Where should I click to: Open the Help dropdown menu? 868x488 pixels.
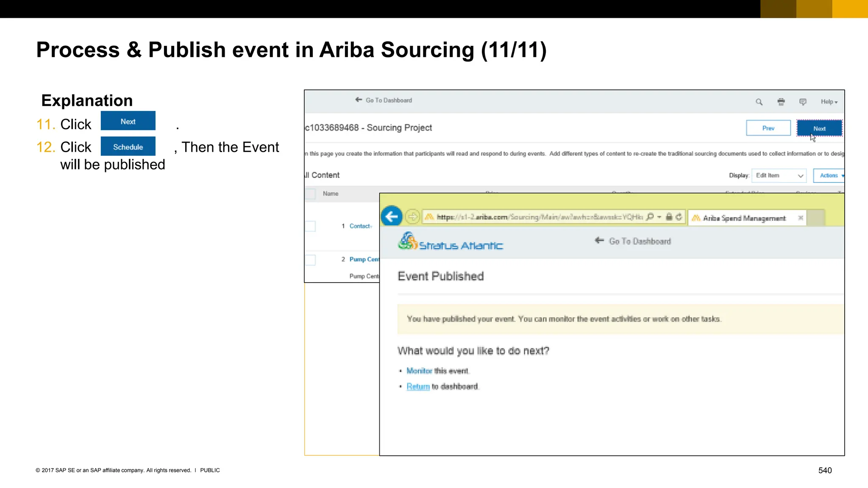pos(829,102)
